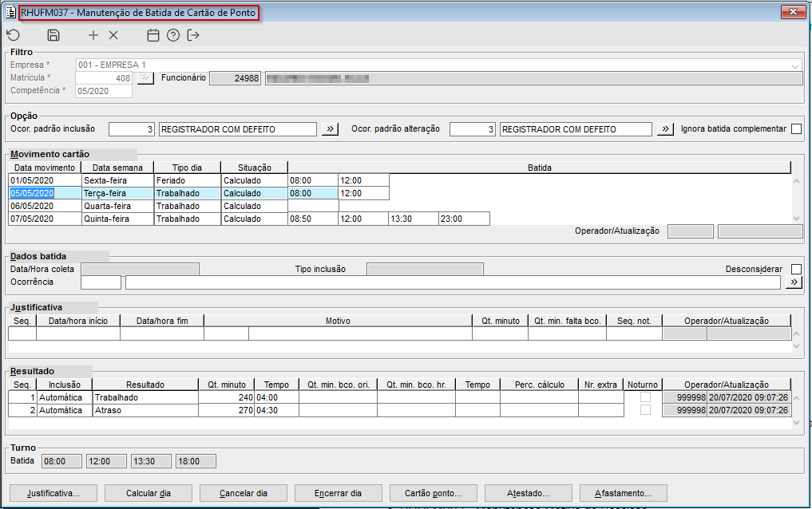The image size is (812, 509).
Task: Open lookup for Ocor. padrão alteração
Action: click(665, 129)
